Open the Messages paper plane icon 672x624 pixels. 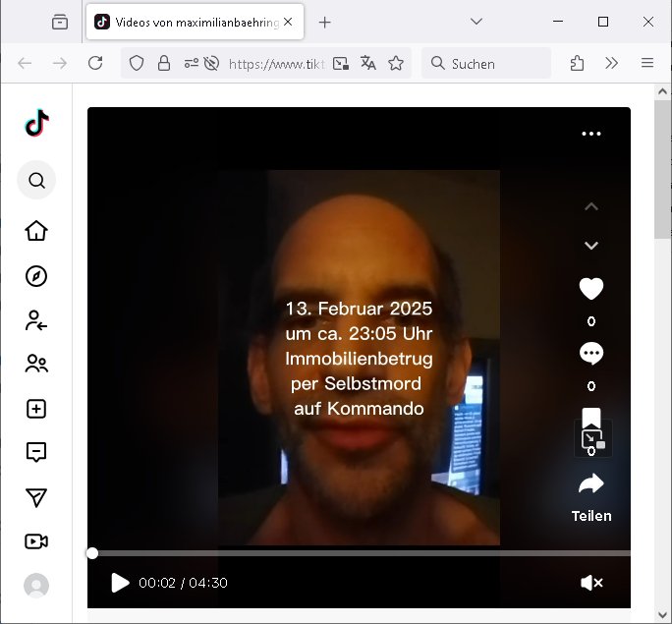(x=36, y=497)
